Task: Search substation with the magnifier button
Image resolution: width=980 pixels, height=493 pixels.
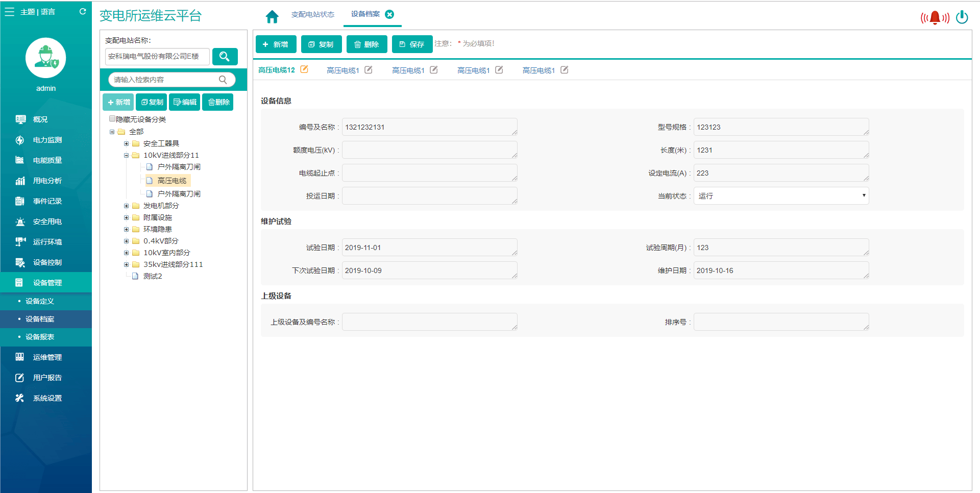Action: (x=225, y=56)
